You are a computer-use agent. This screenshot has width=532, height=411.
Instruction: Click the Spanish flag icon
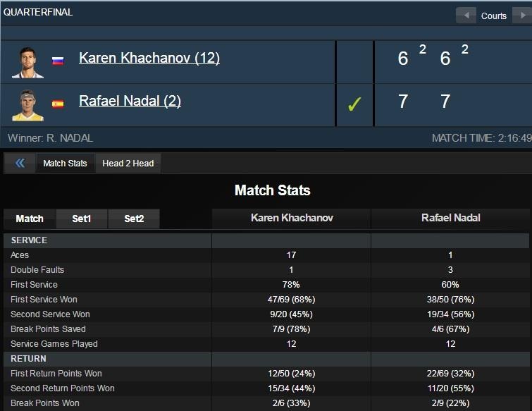tap(58, 104)
